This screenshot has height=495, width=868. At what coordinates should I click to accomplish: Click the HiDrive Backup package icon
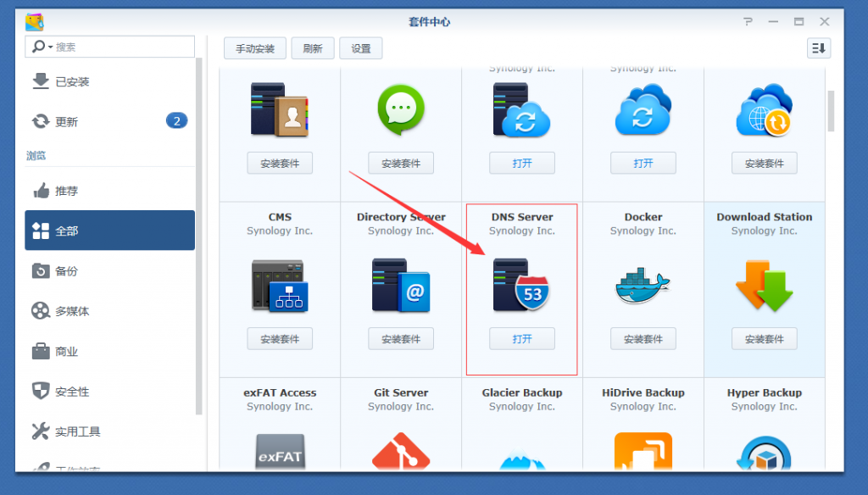coord(643,452)
